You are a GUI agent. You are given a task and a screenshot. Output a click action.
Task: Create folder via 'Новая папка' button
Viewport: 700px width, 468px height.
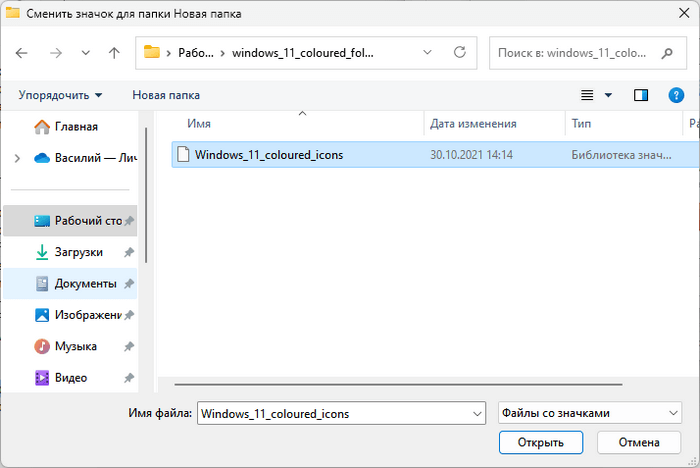pos(166,95)
